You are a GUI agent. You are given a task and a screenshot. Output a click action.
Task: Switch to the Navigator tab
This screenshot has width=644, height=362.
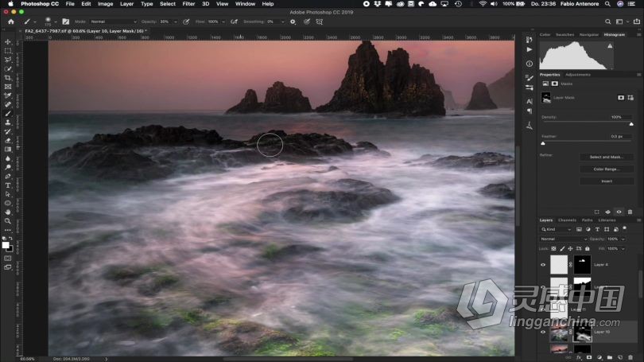coord(589,35)
